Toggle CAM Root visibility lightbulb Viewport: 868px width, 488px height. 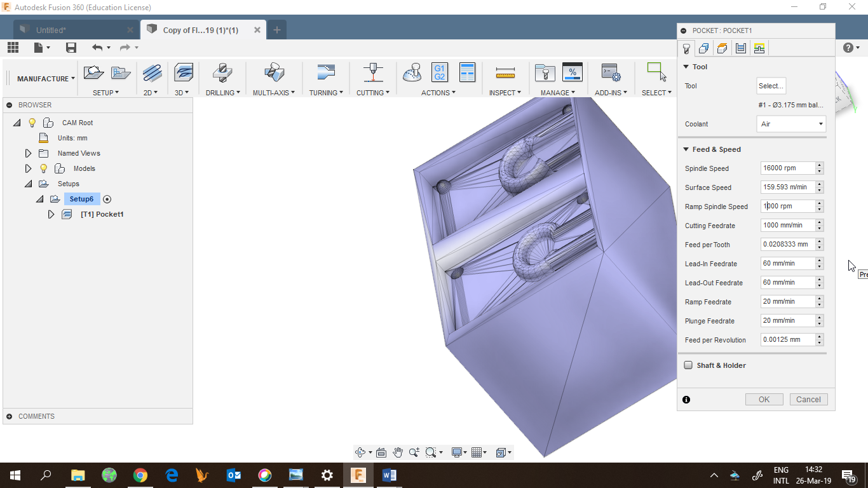tap(32, 123)
